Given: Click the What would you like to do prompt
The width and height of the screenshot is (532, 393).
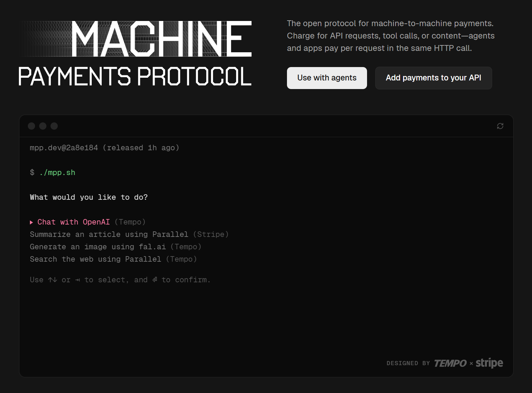Looking at the screenshot, I should (89, 197).
